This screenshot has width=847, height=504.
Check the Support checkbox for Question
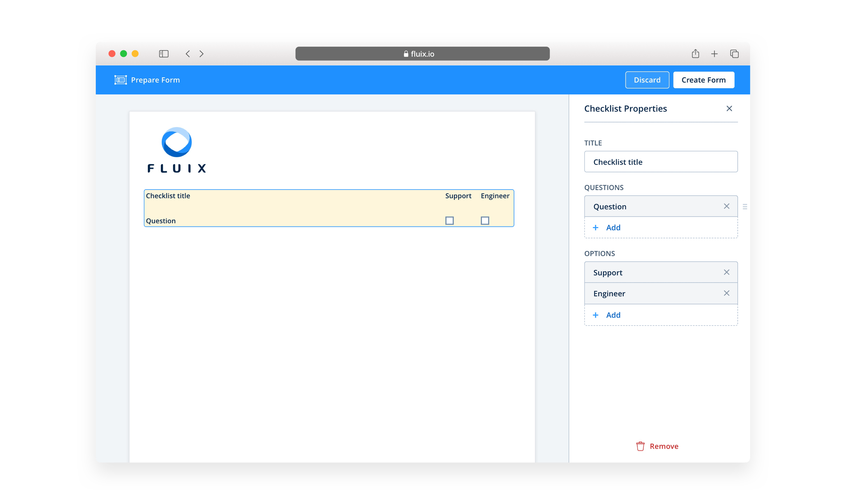[x=449, y=221]
